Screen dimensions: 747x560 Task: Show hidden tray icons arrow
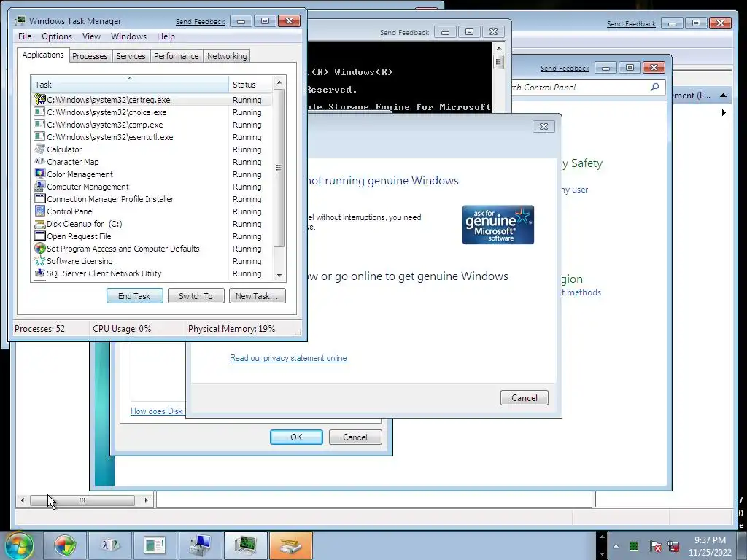coord(616,546)
